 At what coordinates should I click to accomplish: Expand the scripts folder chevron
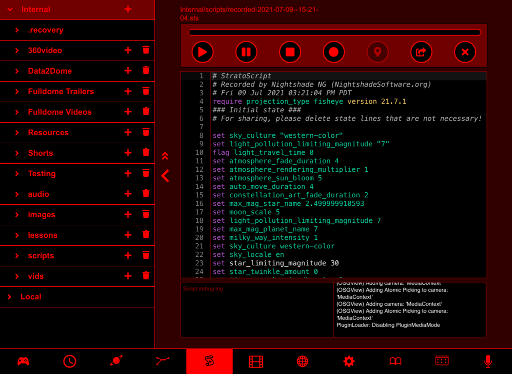coord(17,255)
